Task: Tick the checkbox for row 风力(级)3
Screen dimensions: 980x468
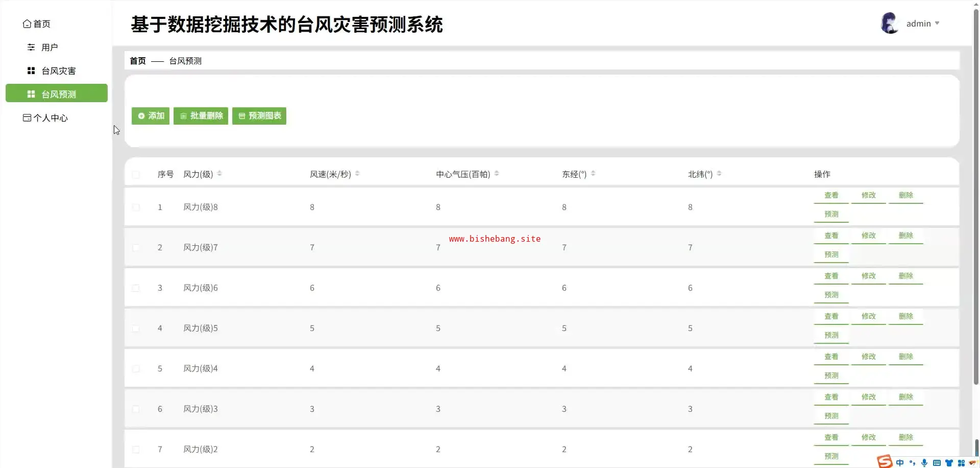Action: pyautogui.click(x=136, y=409)
